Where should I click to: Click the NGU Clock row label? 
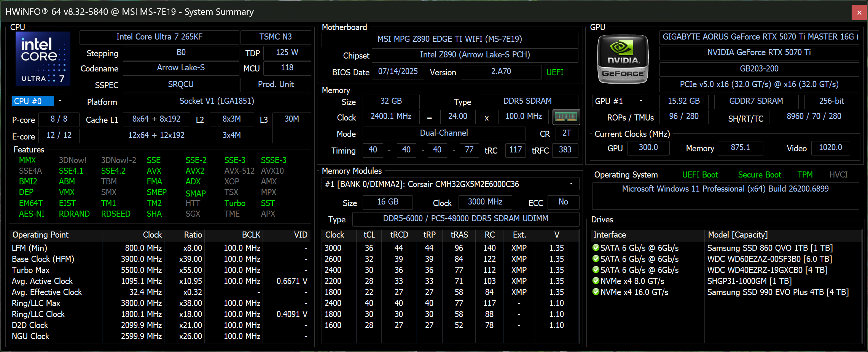point(30,336)
